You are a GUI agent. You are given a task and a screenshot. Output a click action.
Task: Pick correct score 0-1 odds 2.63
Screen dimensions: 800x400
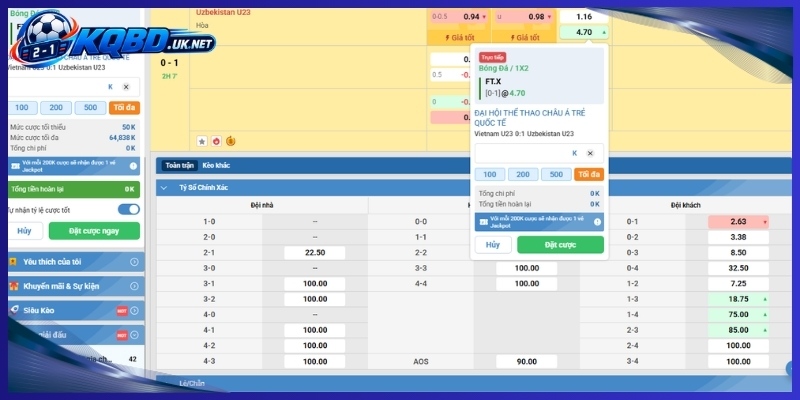pos(738,221)
